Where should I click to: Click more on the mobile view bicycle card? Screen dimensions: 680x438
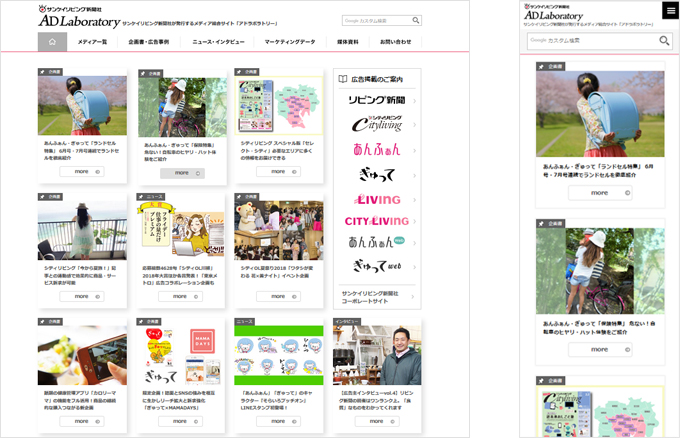click(600, 350)
